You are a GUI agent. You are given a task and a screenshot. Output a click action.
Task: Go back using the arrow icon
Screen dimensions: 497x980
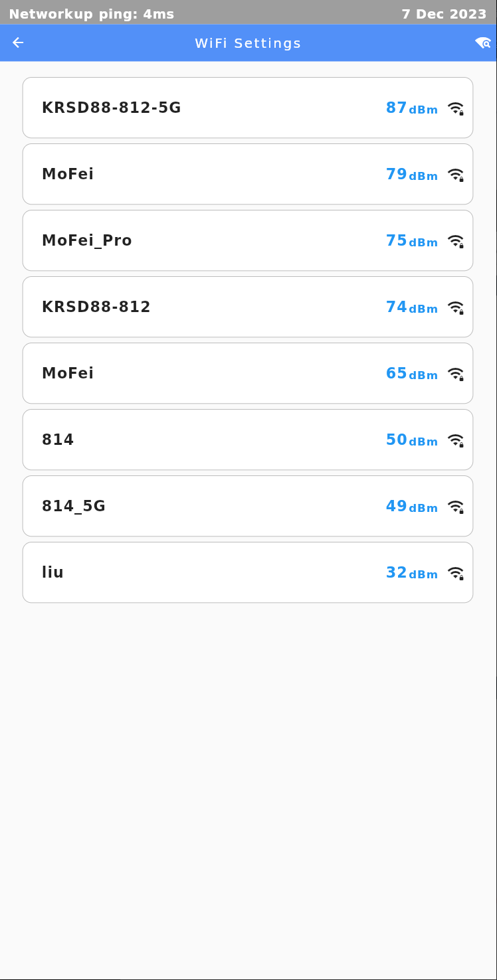(18, 43)
